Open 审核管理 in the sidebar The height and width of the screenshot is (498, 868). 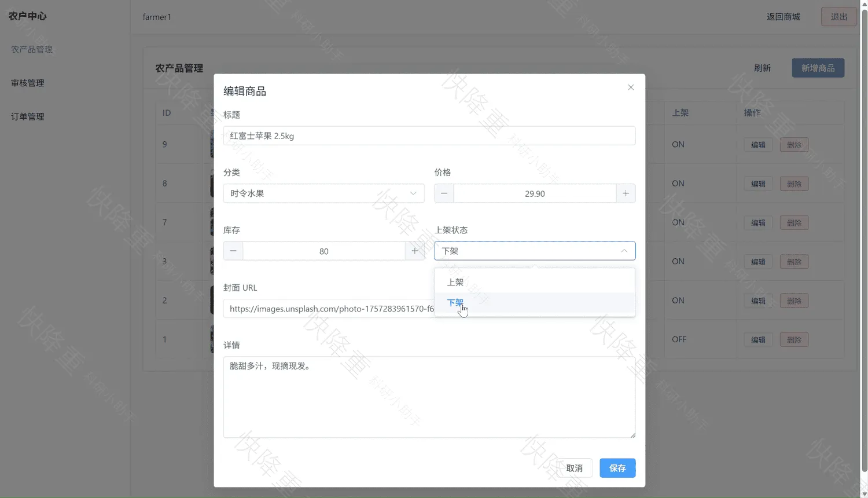coord(28,83)
